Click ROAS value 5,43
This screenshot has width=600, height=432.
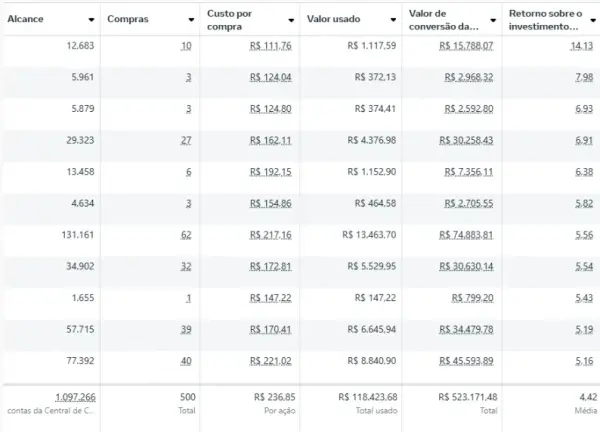(584, 298)
